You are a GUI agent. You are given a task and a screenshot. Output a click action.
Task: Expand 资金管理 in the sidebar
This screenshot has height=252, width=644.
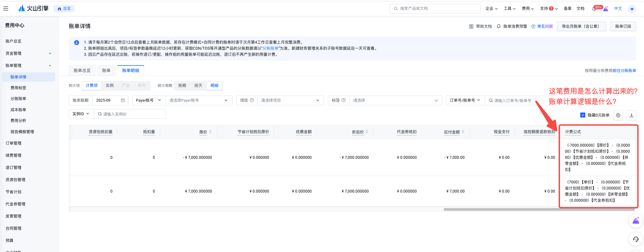(28, 53)
